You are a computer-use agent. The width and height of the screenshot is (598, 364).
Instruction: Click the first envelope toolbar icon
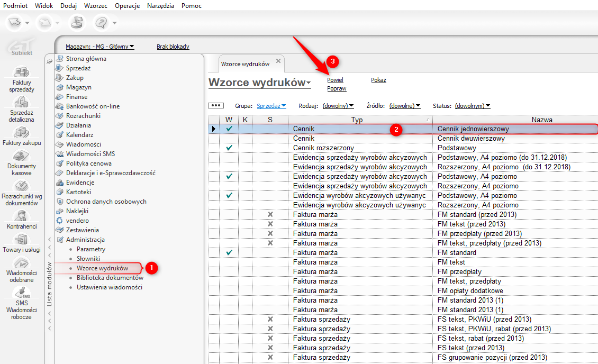[14, 23]
